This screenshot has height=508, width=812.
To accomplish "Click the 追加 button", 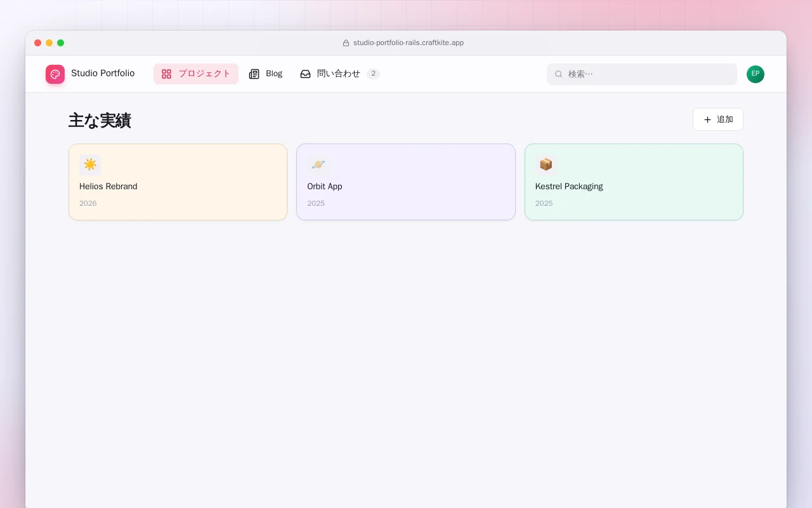I will pos(718,119).
